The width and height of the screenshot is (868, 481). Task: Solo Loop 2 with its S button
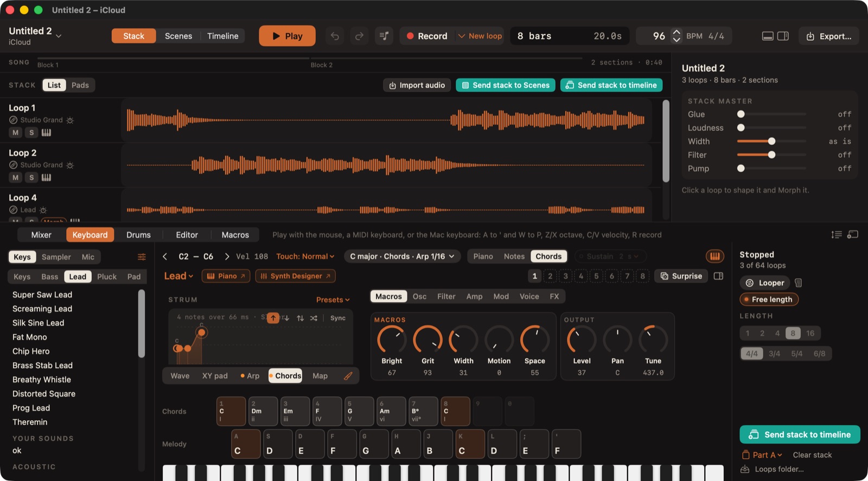coord(31,177)
